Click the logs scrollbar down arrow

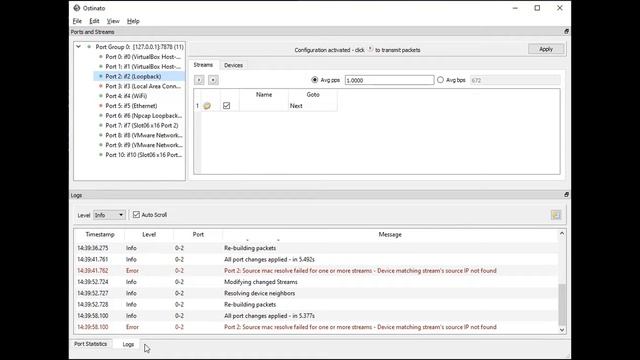coord(562,330)
